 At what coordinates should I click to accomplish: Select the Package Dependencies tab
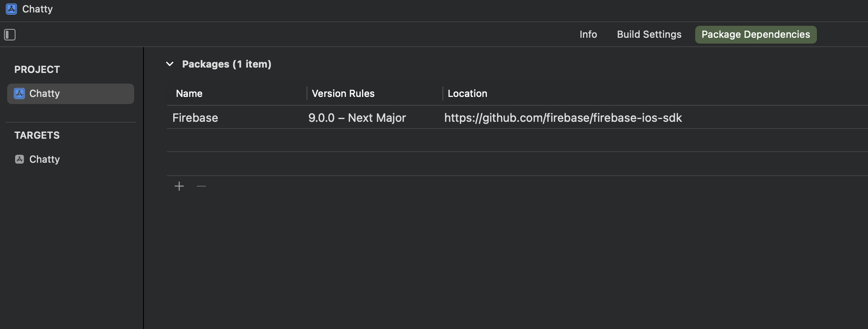tap(756, 35)
